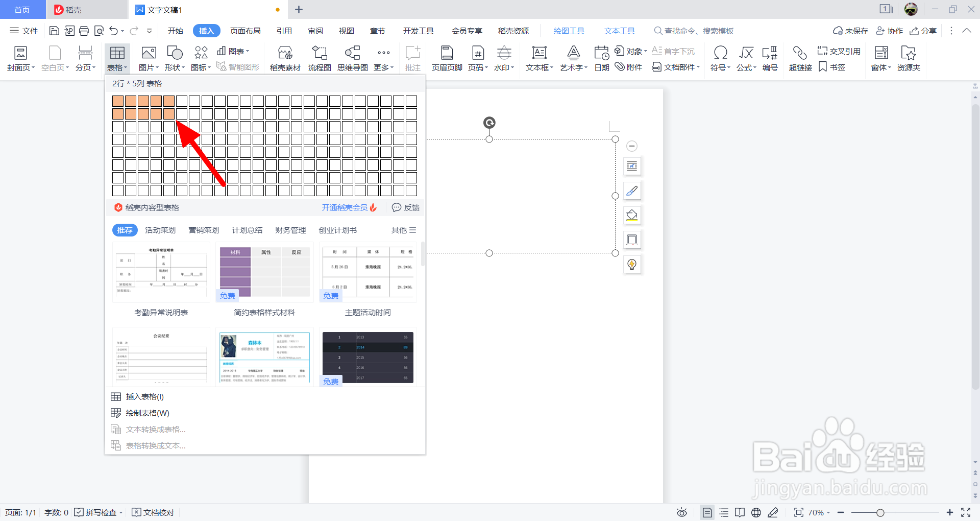The width and height of the screenshot is (980, 521).
Task: Insert a 超链接 hyperlink
Action: click(x=800, y=58)
